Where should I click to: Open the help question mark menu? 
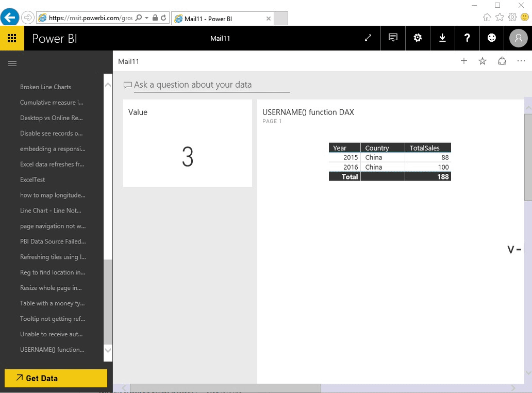pos(467,38)
